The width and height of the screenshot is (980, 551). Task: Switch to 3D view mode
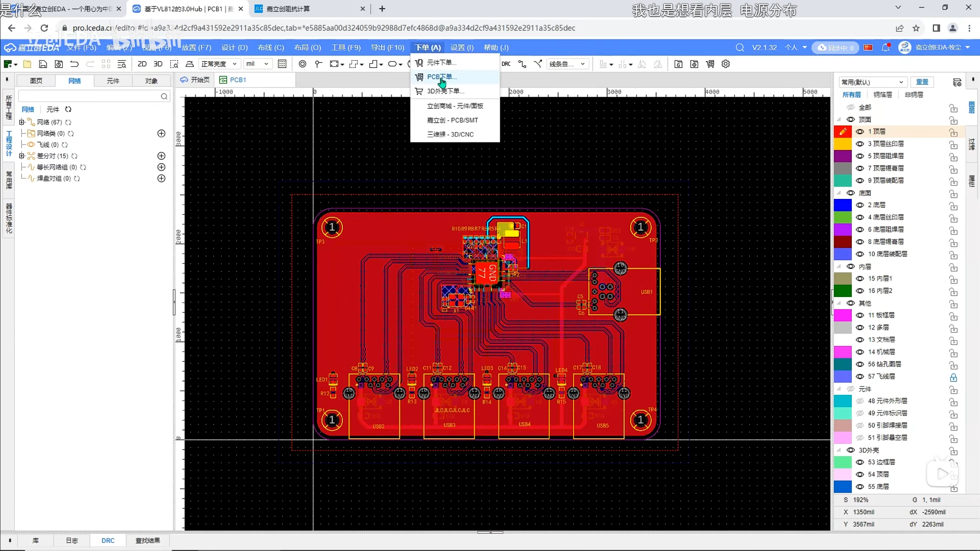158,64
